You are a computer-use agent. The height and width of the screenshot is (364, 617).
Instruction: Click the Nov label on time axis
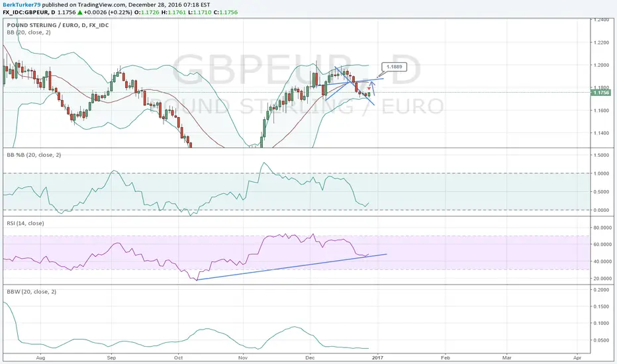243,357
